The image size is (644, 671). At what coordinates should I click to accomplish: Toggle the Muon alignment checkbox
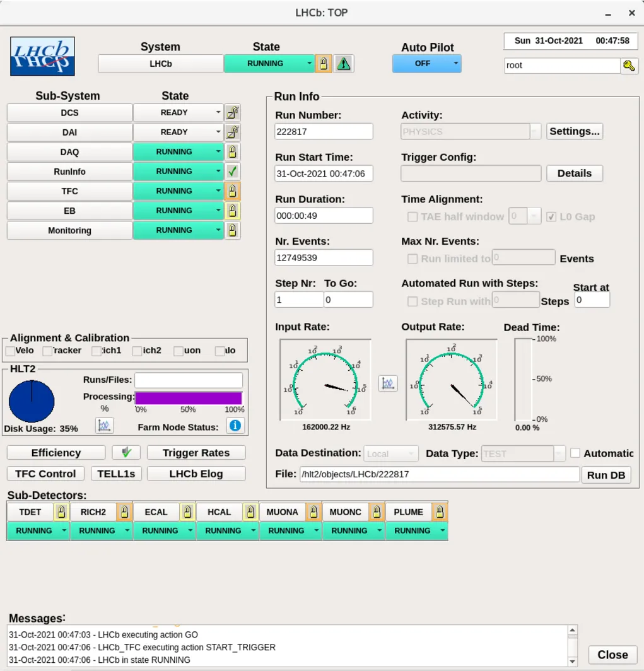(179, 351)
